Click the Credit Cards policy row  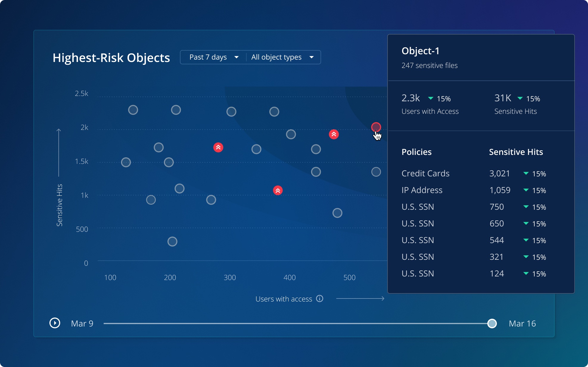pos(474,173)
